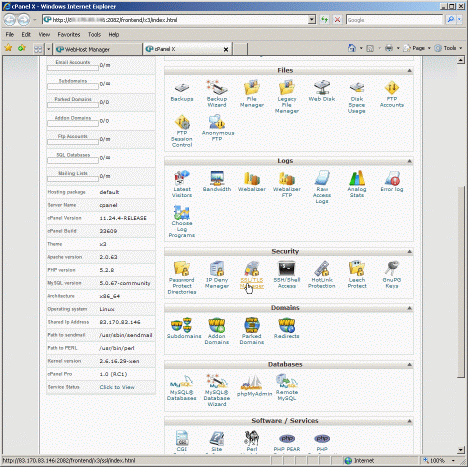Collapse the Files section
The width and height of the screenshot is (468, 467).
409,71
